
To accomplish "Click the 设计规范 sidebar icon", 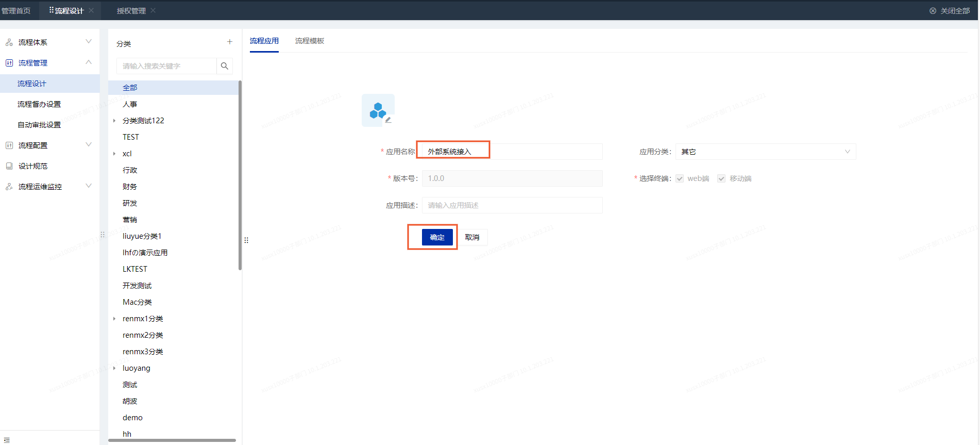I will tap(9, 166).
